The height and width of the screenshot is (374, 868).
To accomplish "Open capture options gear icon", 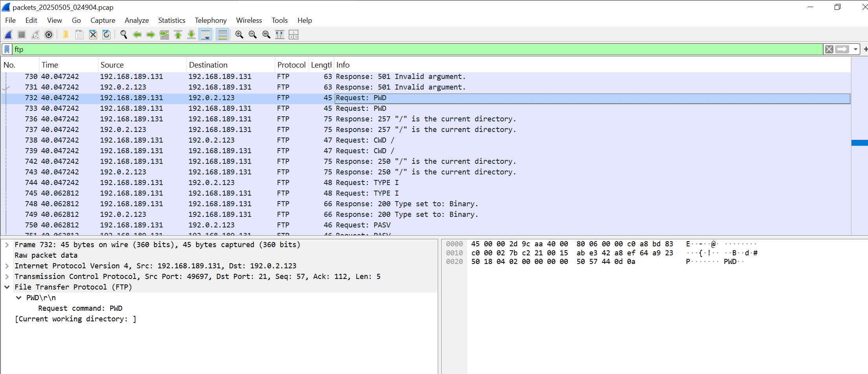I will point(49,35).
